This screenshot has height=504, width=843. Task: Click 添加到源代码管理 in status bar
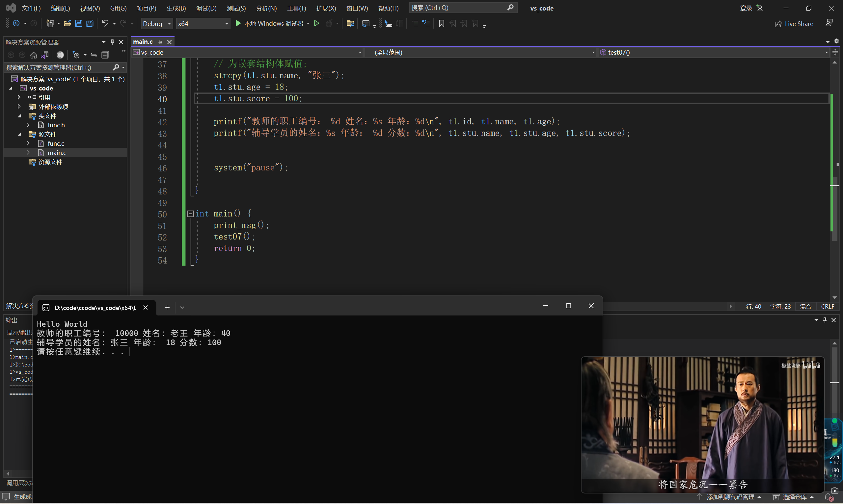[729, 497]
